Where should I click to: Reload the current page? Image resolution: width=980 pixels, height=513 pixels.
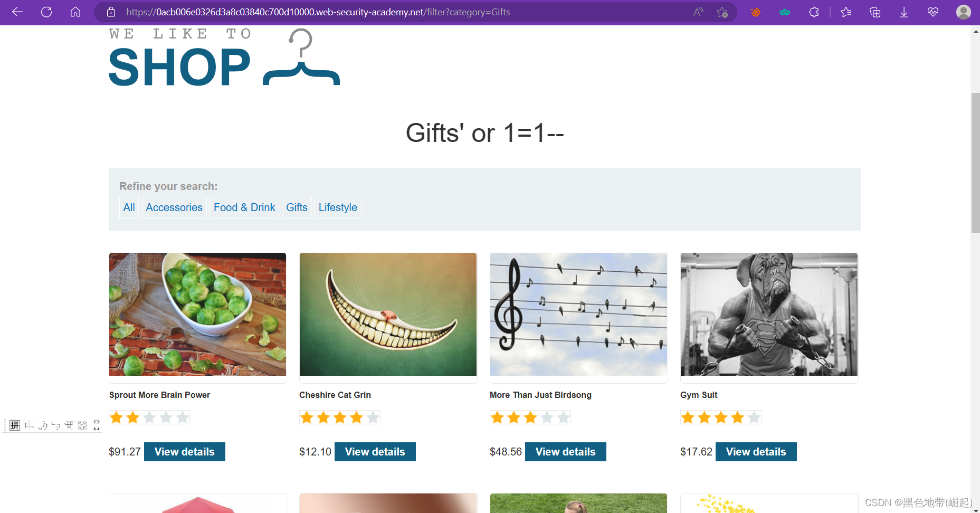[x=46, y=12]
